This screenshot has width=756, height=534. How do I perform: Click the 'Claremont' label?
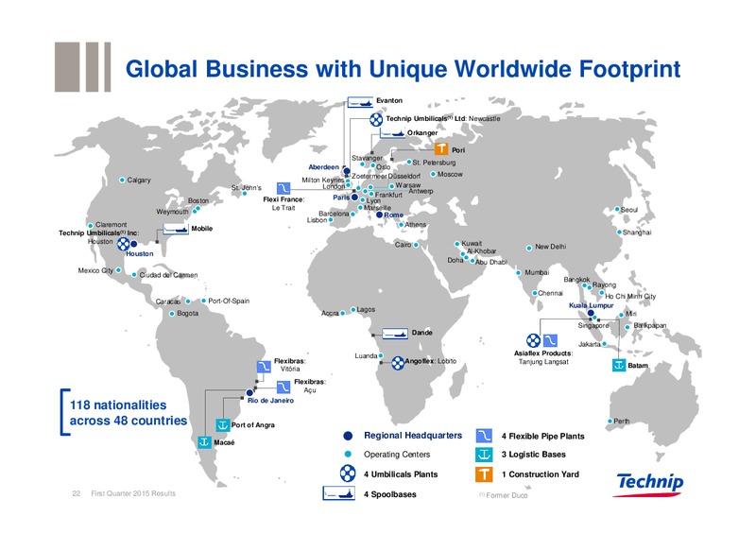coord(111,225)
